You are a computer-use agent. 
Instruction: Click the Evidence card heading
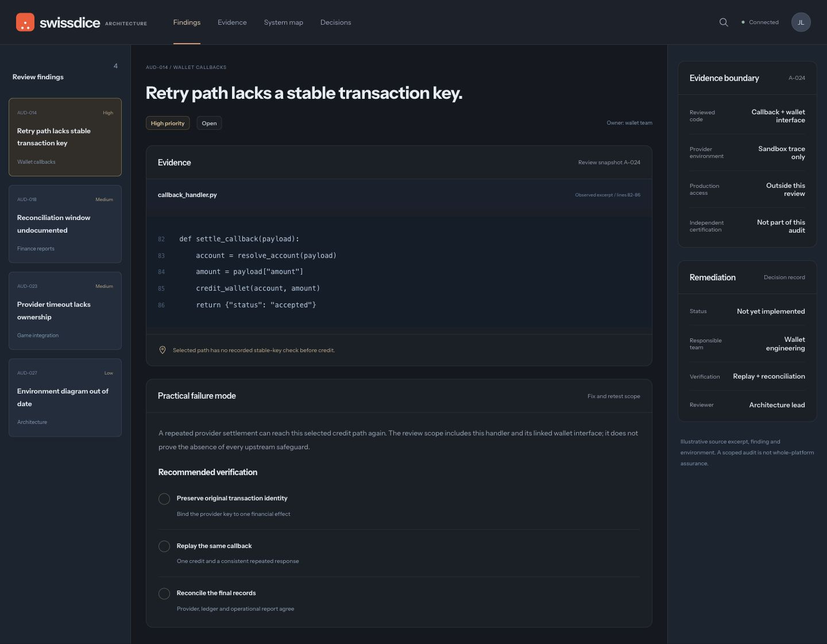174,163
